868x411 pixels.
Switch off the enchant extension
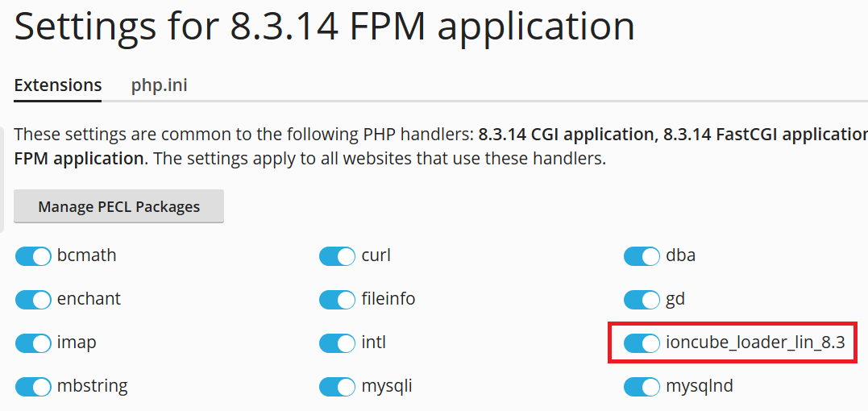33,300
